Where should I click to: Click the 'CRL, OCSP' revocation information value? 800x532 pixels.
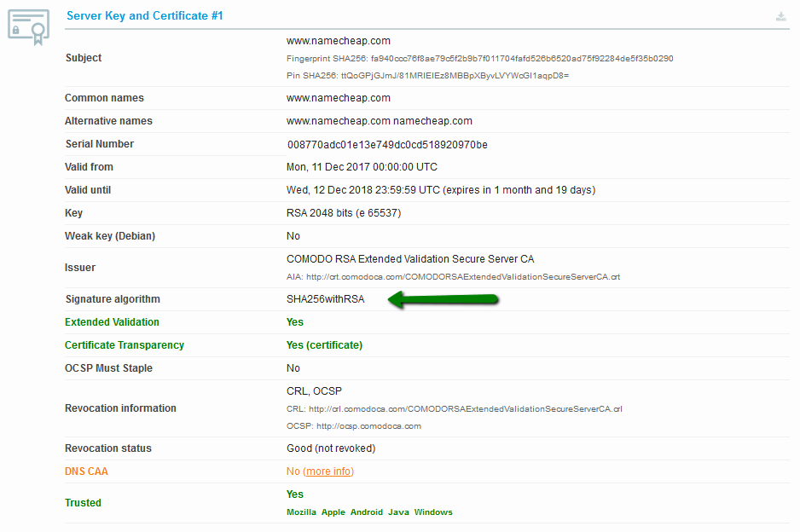click(x=314, y=391)
